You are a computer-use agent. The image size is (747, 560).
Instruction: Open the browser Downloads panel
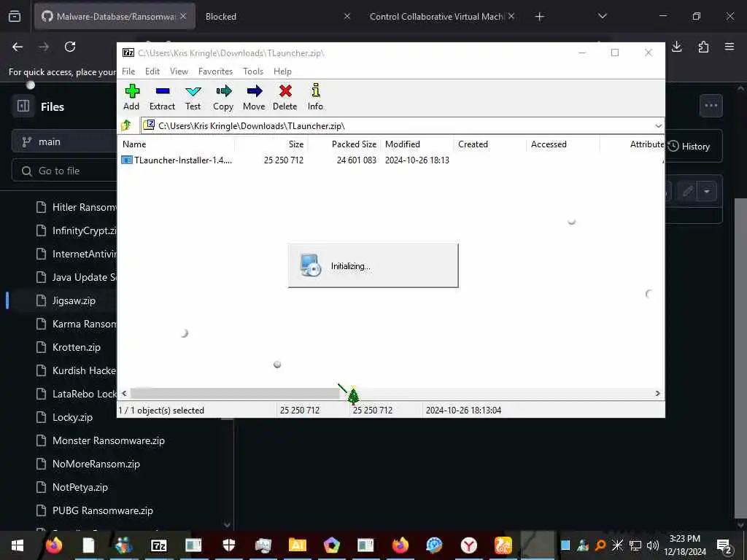pos(676,47)
